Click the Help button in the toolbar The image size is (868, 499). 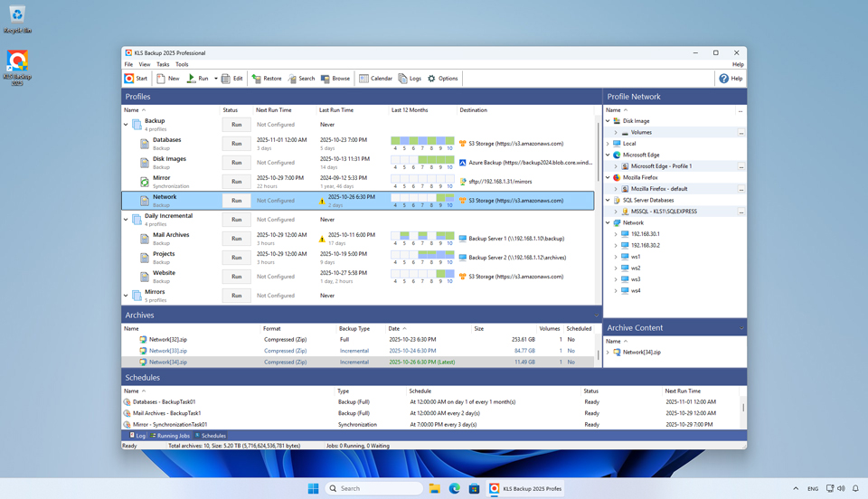point(731,79)
